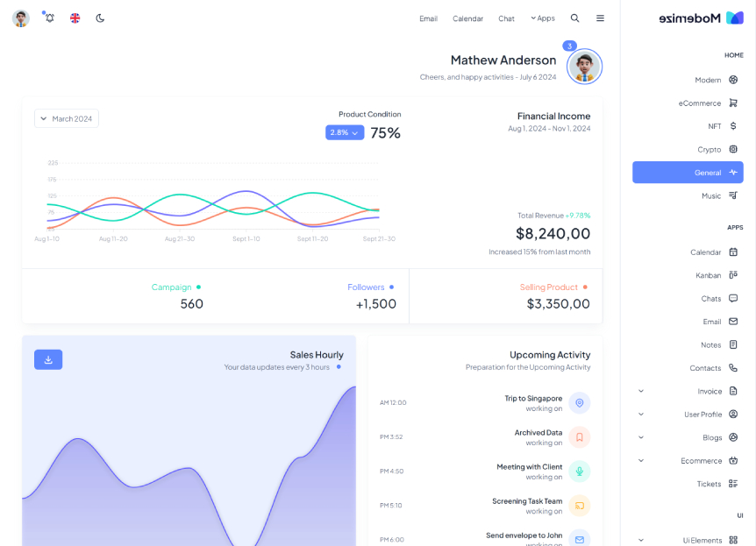
Task: Expand the User Profile sidebar submenu
Action: pos(641,415)
